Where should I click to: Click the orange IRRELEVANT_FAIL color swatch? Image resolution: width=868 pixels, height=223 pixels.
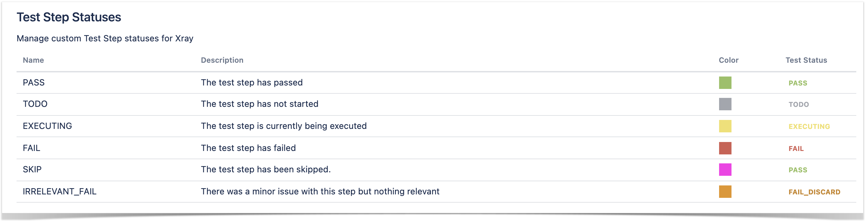tap(725, 192)
